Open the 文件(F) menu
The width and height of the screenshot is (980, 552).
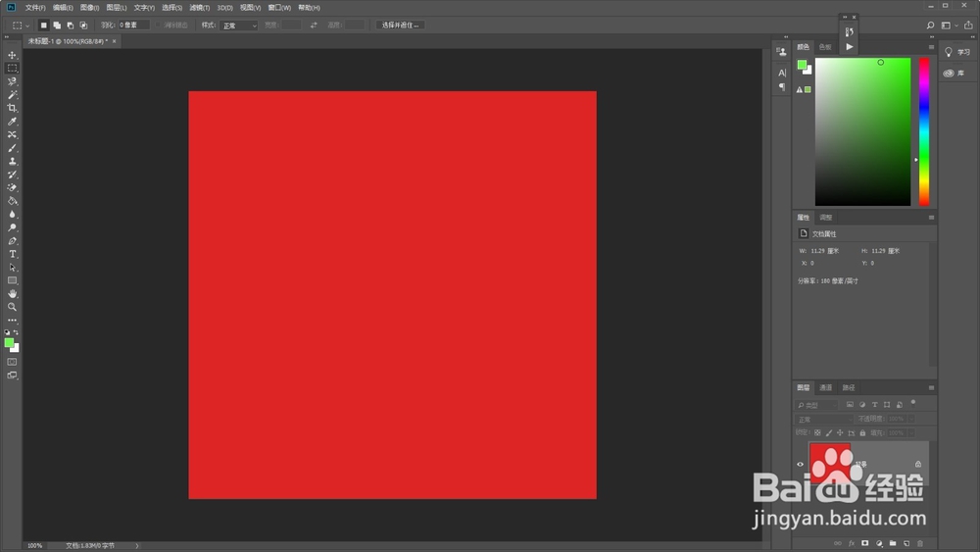[x=35, y=8]
